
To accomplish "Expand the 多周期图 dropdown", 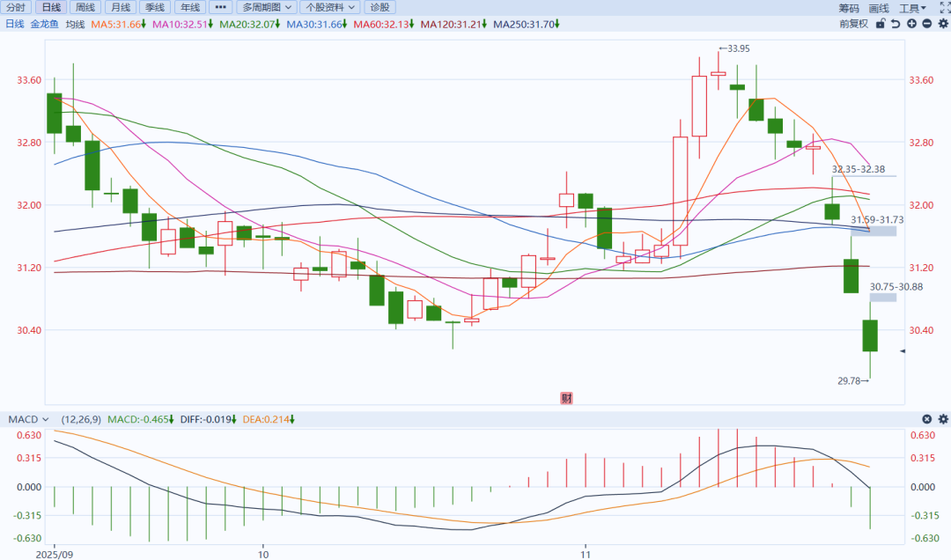I will click(268, 7).
